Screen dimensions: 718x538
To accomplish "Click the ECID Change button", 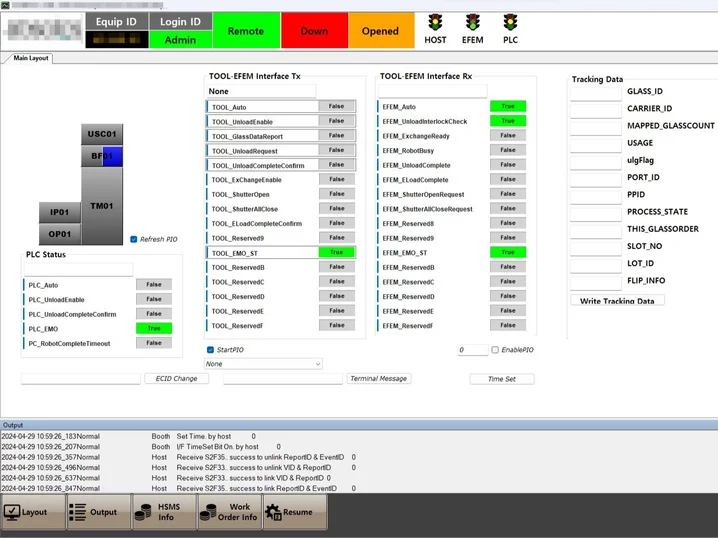I will click(177, 379).
